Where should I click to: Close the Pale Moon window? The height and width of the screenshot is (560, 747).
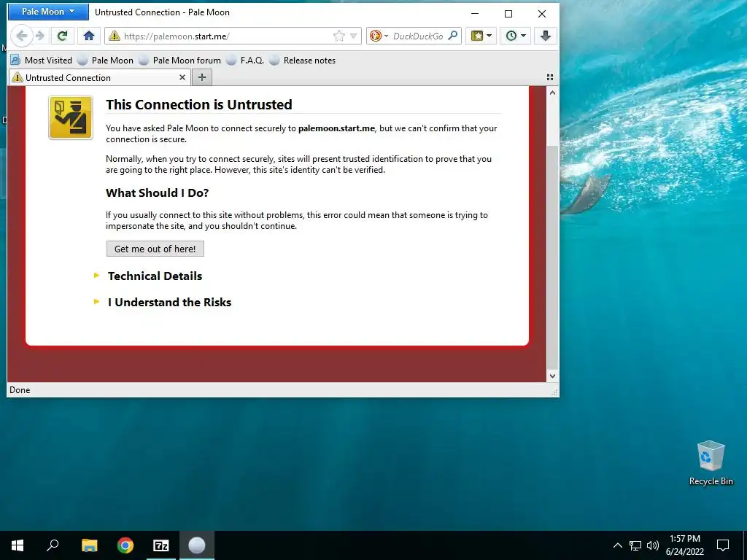pos(542,13)
